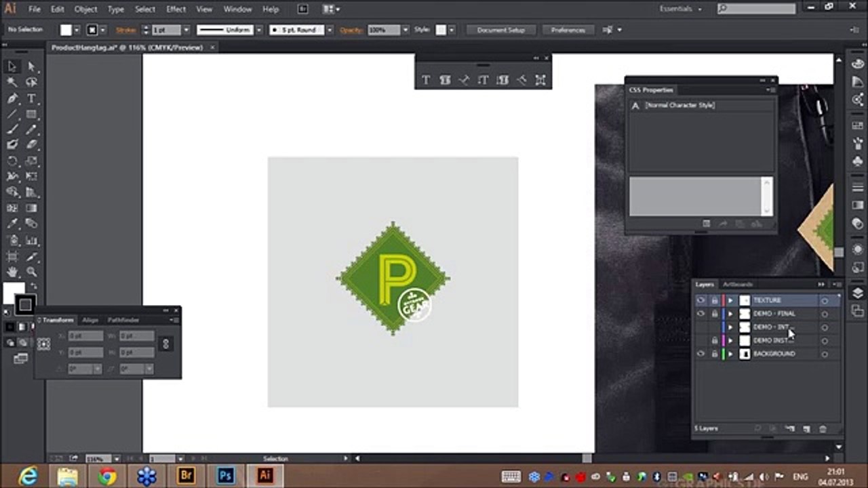Click the Style swatch in control bar

coord(440,30)
